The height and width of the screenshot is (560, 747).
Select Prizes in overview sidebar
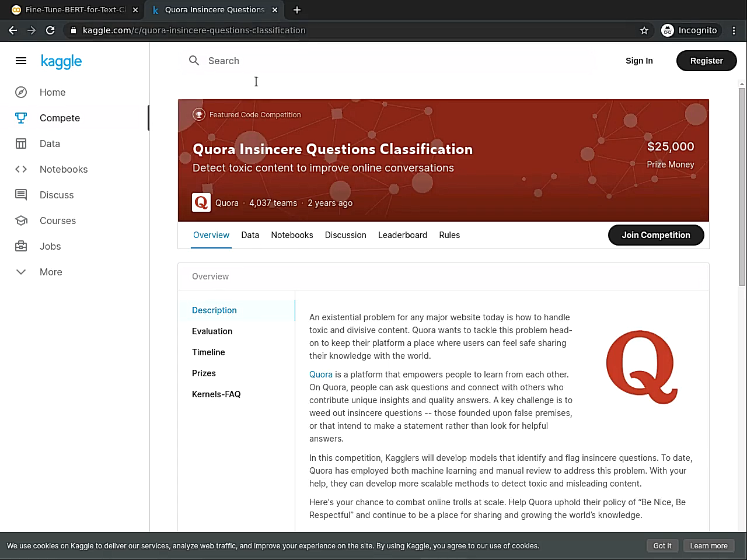[x=204, y=373]
